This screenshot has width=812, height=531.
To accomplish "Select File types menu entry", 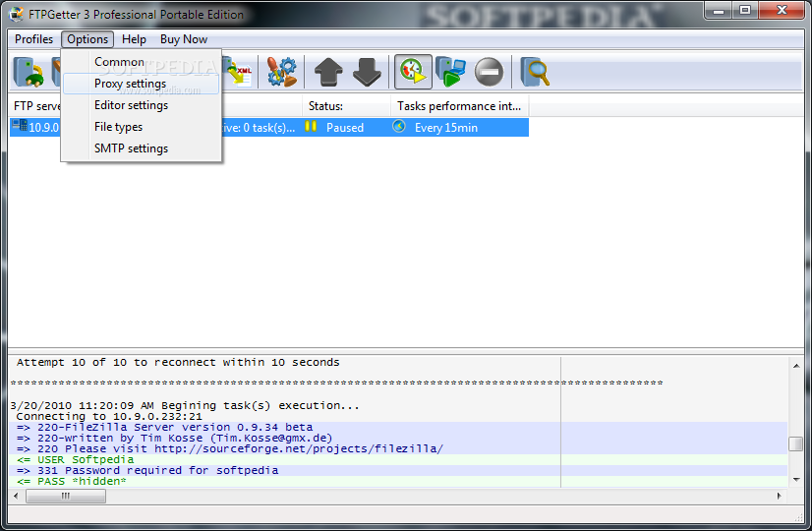I will pos(142,127).
